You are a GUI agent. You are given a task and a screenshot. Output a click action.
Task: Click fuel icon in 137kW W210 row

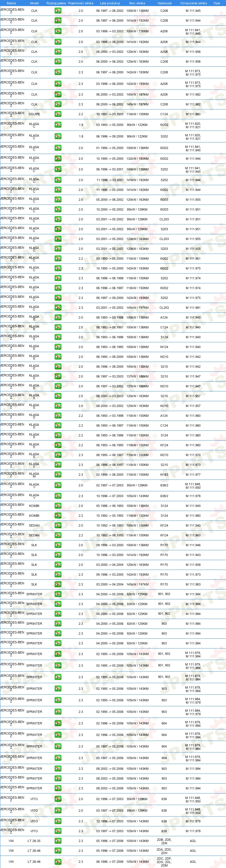click(58, 386)
